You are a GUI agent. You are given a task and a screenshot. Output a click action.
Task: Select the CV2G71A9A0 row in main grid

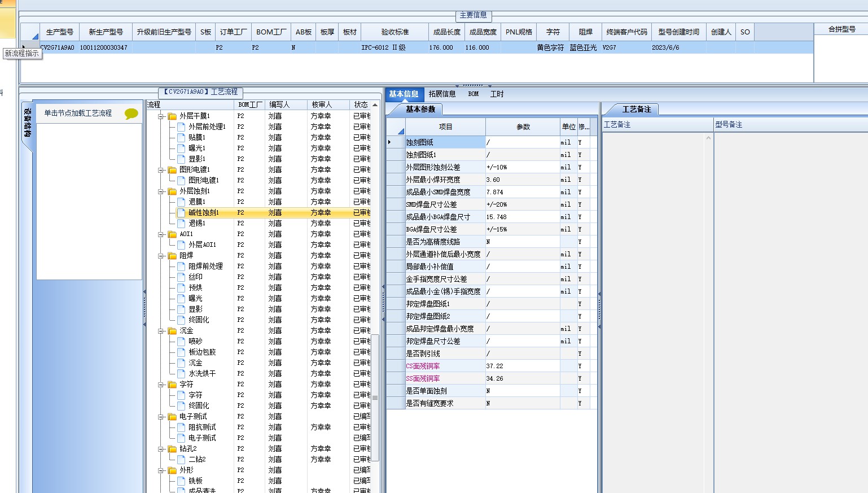pos(417,47)
